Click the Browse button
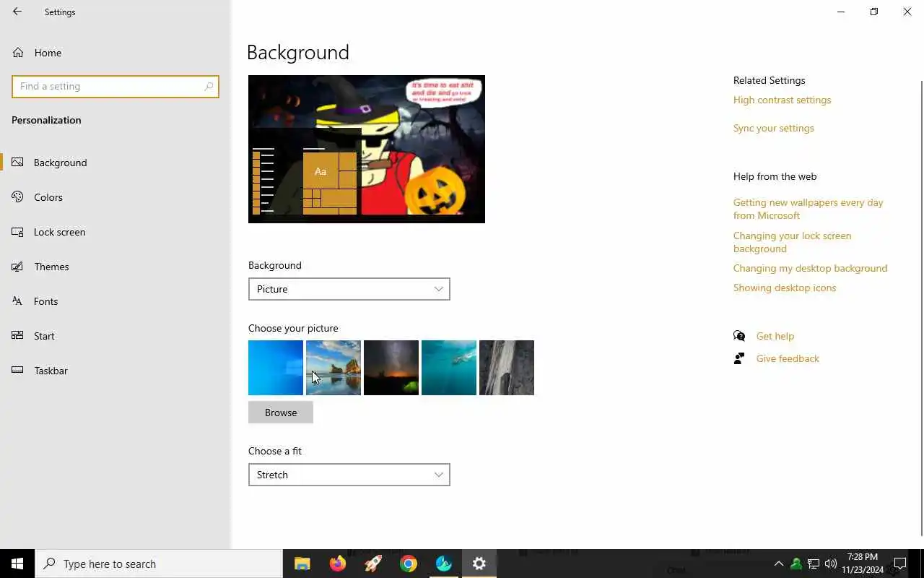Screen dimensions: 924x578 pyautogui.click(x=281, y=413)
